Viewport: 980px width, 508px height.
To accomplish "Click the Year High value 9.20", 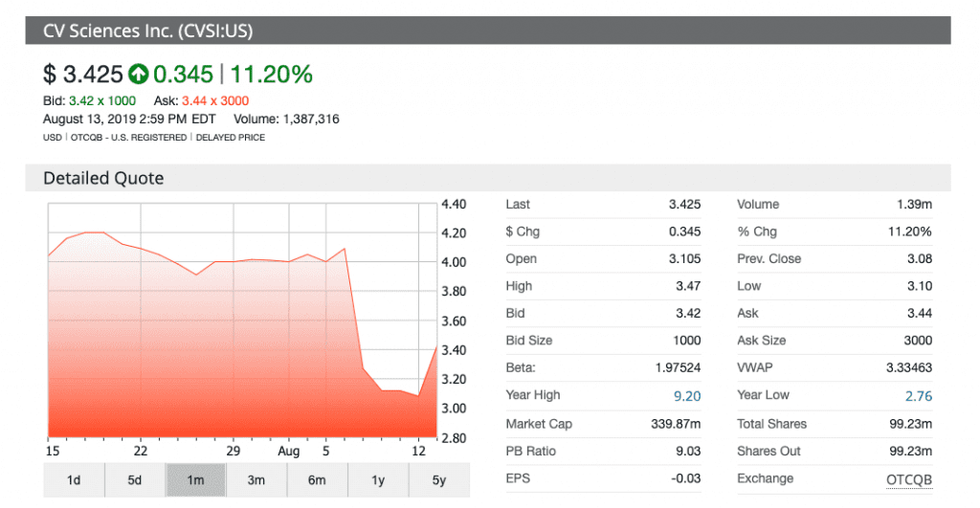I will pyautogui.click(x=686, y=396).
